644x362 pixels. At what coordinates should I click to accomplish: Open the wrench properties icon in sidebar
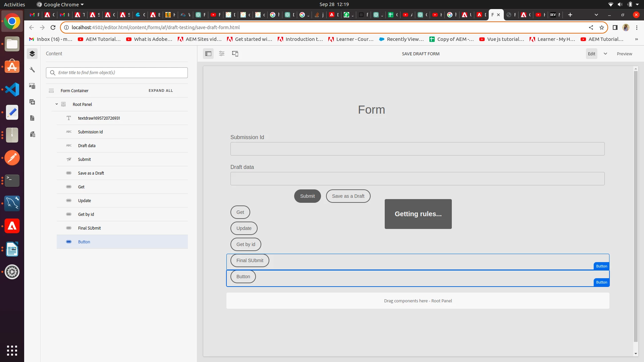click(32, 70)
